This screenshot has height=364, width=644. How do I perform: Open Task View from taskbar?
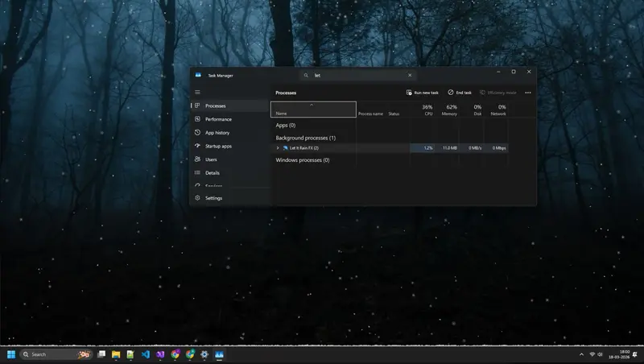[x=101, y=354]
